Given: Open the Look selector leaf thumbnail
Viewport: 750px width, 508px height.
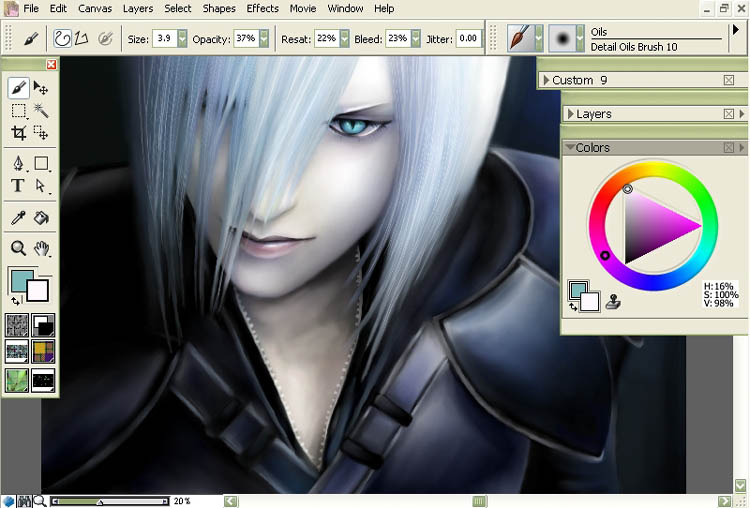Looking at the screenshot, I should coord(17,380).
